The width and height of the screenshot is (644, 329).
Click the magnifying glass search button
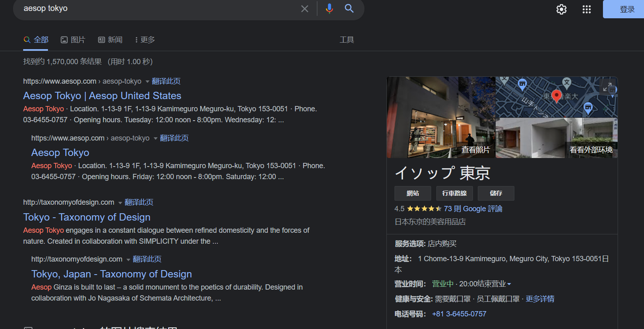(349, 9)
